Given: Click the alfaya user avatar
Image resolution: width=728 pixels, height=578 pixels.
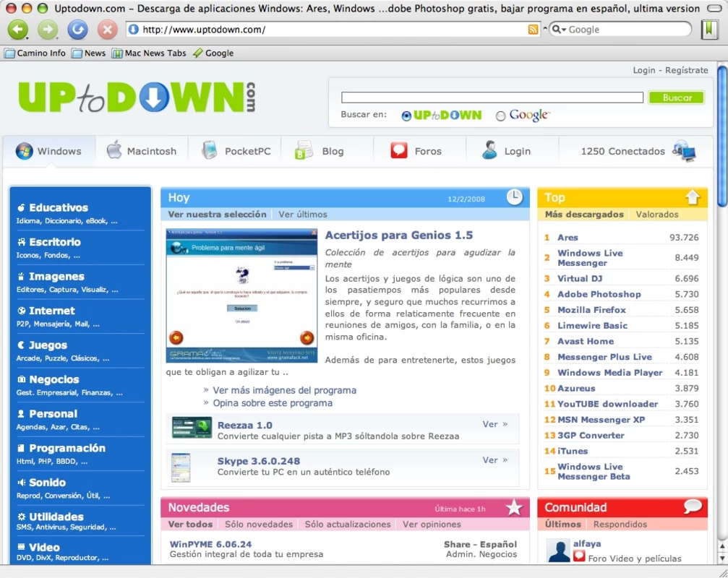Looking at the screenshot, I should tap(559, 551).
